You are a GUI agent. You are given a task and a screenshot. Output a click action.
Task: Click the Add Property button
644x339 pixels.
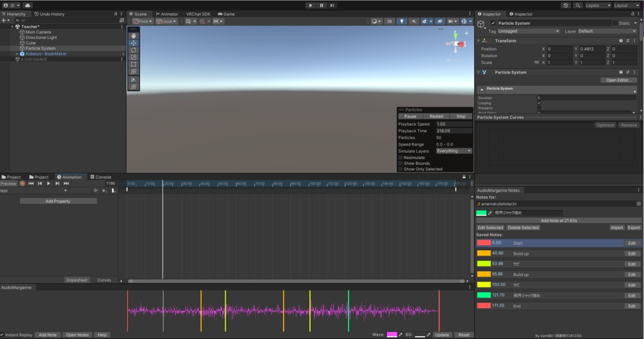[x=58, y=201]
